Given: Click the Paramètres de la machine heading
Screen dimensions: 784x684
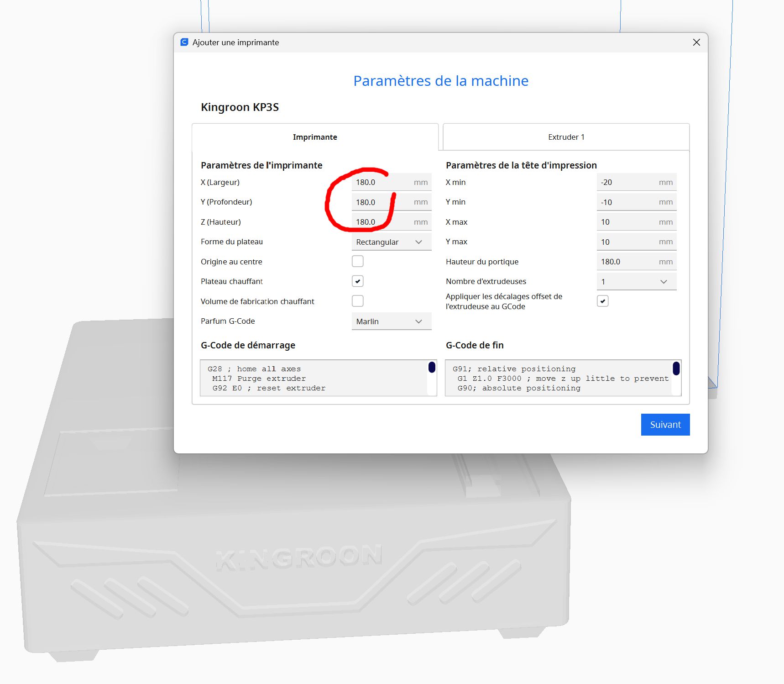Looking at the screenshot, I should pos(441,81).
